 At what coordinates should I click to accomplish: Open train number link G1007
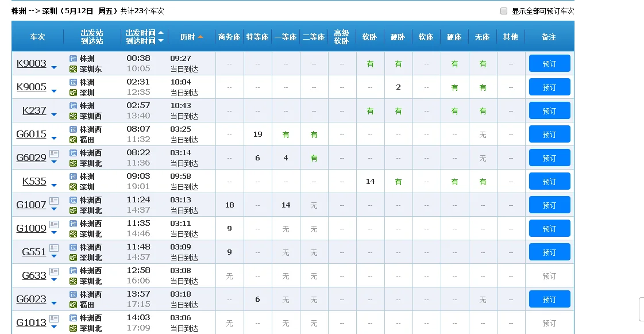[x=31, y=205]
